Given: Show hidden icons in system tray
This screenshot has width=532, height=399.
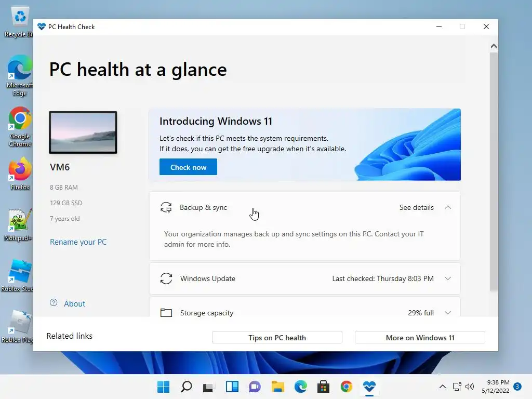Looking at the screenshot, I should click(x=443, y=387).
